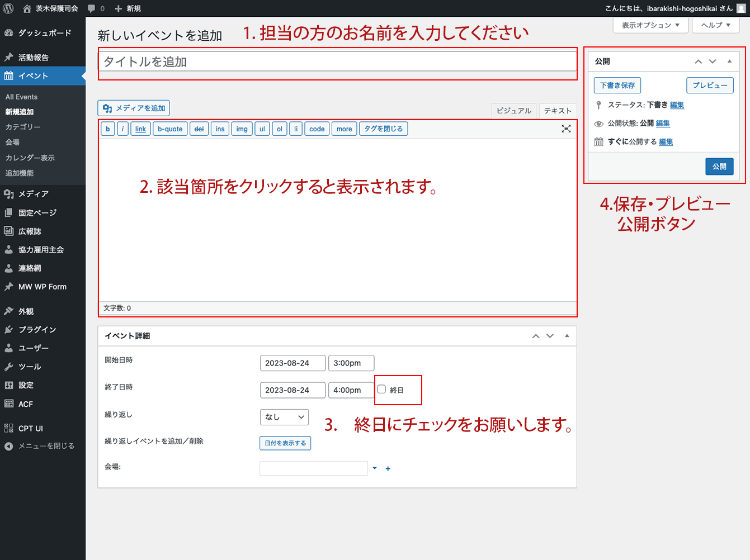Viewport: 750px width, 560px height.
Task: Collapse the 公開 panel with triangle toggle
Action: click(x=729, y=61)
